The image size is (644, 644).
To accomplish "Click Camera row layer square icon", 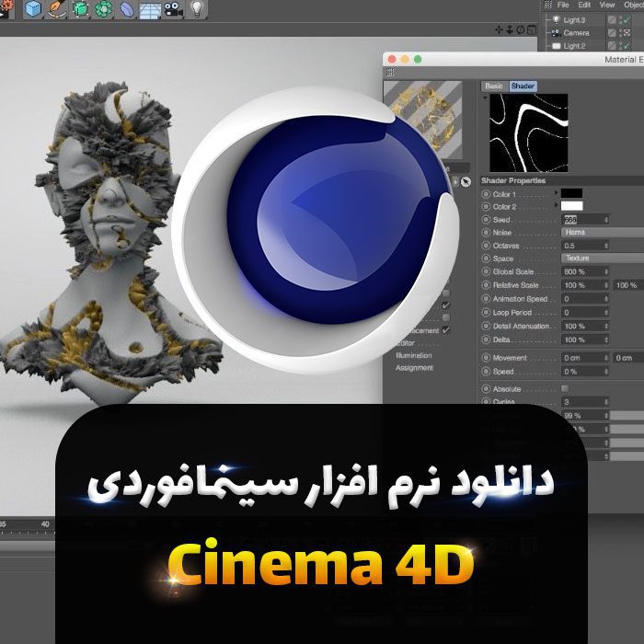I will point(612,33).
